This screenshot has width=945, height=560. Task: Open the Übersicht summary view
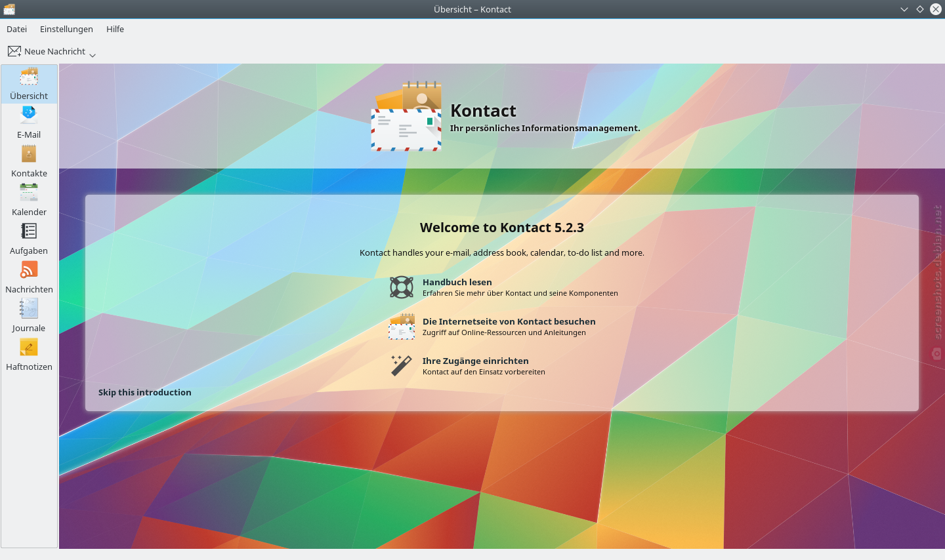tap(29, 84)
